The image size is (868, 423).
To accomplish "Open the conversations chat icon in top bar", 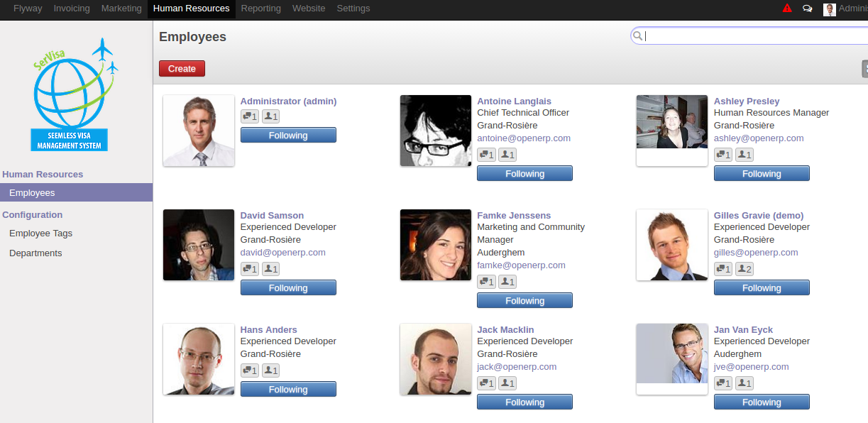I will 808,9.
